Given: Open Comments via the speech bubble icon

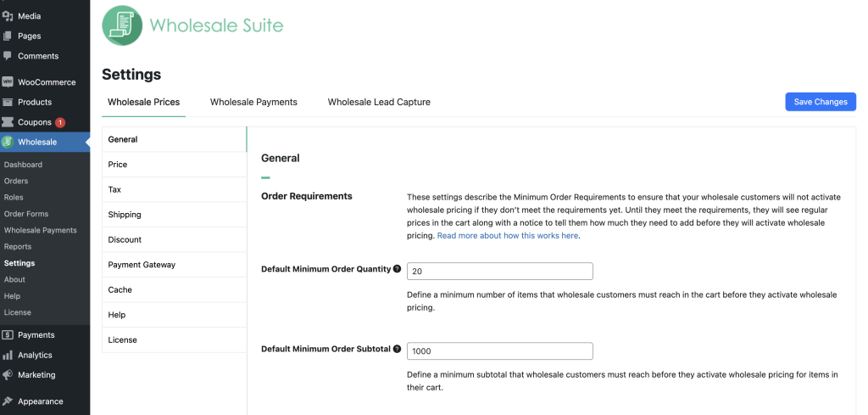Looking at the screenshot, I should pos(8,56).
